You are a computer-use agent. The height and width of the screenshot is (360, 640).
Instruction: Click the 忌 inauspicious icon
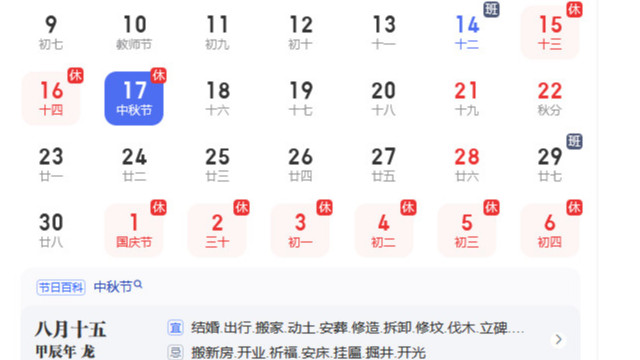(x=176, y=352)
